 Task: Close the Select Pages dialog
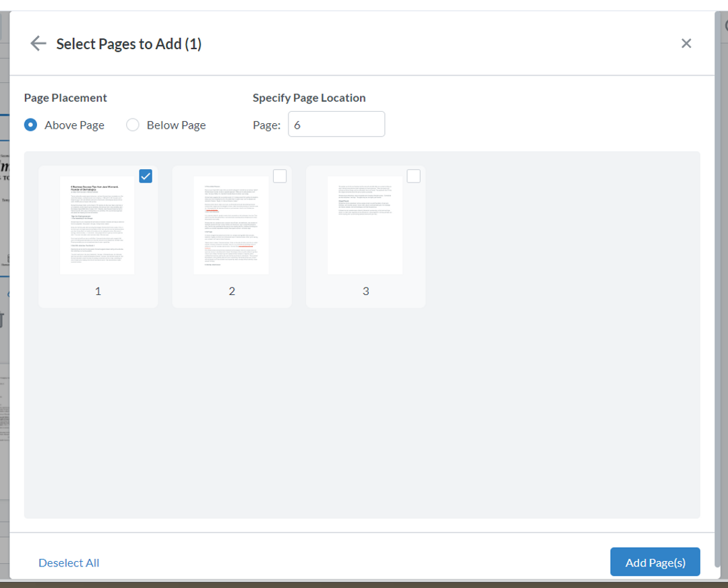[x=686, y=43]
